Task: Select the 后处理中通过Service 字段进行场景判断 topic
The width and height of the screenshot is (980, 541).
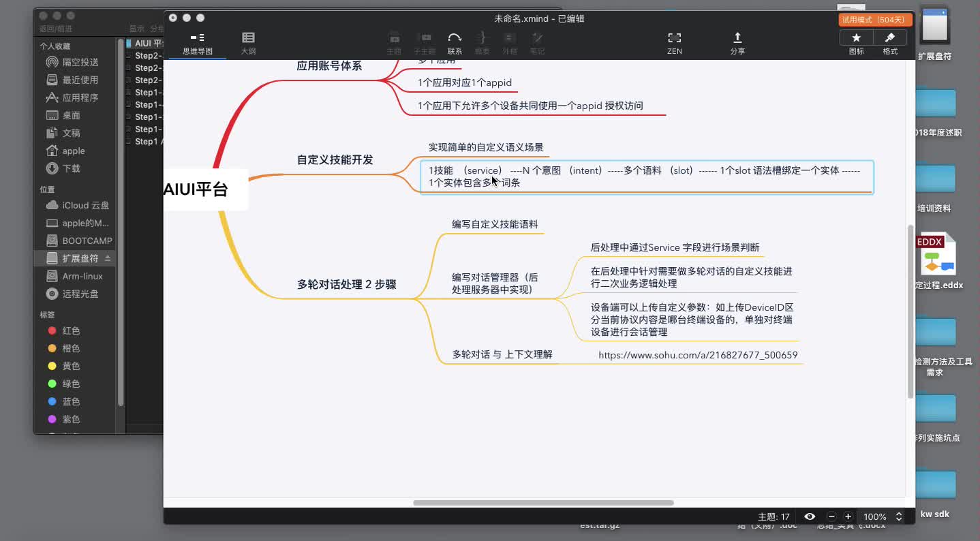Action: click(675, 247)
